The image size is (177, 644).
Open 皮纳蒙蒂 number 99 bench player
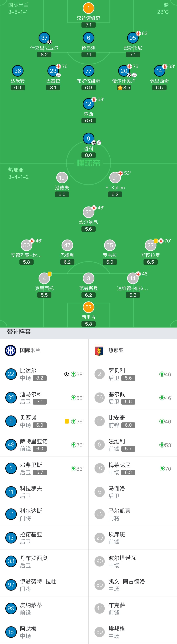[x=44, y=608]
